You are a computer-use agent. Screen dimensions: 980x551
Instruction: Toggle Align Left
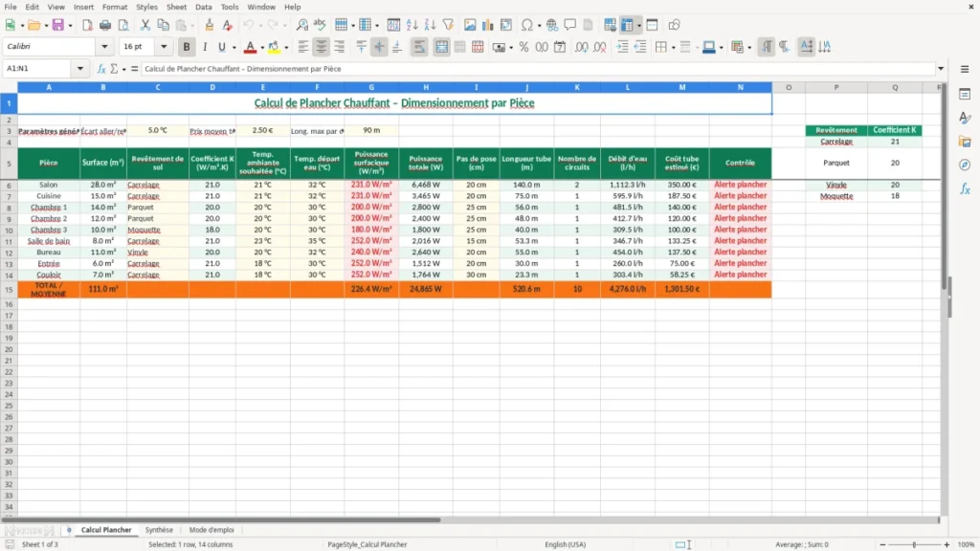tap(303, 47)
